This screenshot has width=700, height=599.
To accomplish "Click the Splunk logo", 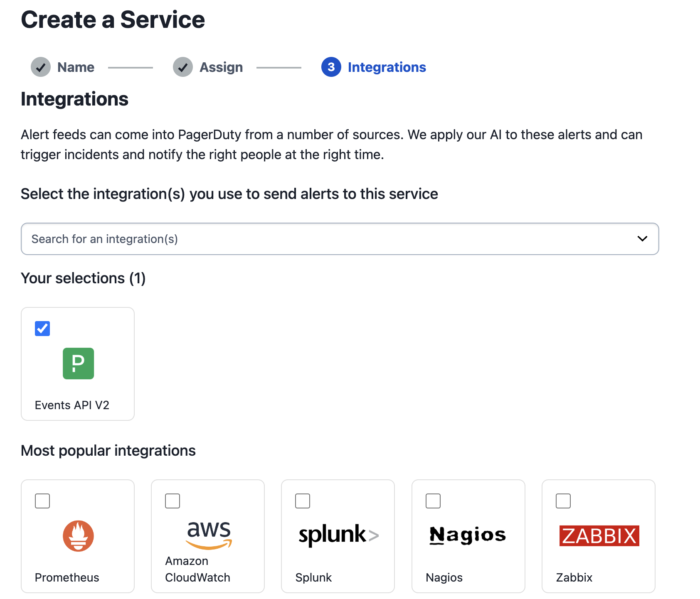I will click(x=338, y=535).
